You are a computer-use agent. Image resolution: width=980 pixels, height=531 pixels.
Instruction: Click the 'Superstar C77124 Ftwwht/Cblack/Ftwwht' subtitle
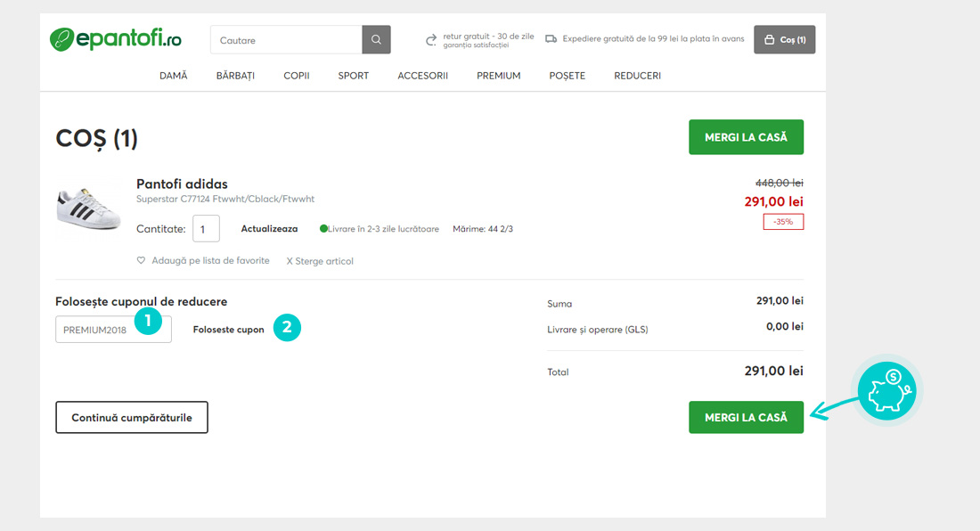[225, 200]
